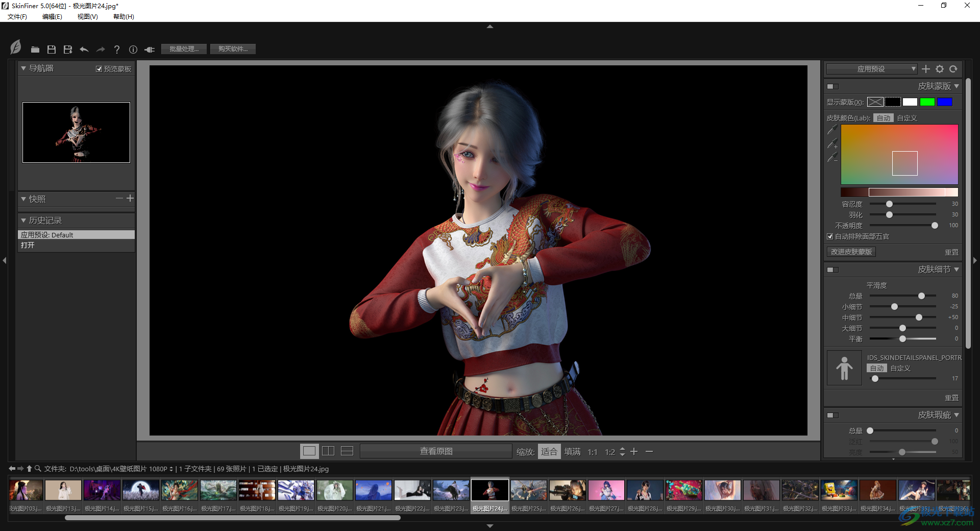The height and width of the screenshot is (531, 980).
Task: Zoom in with the plus icon
Action: [x=634, y=451]
